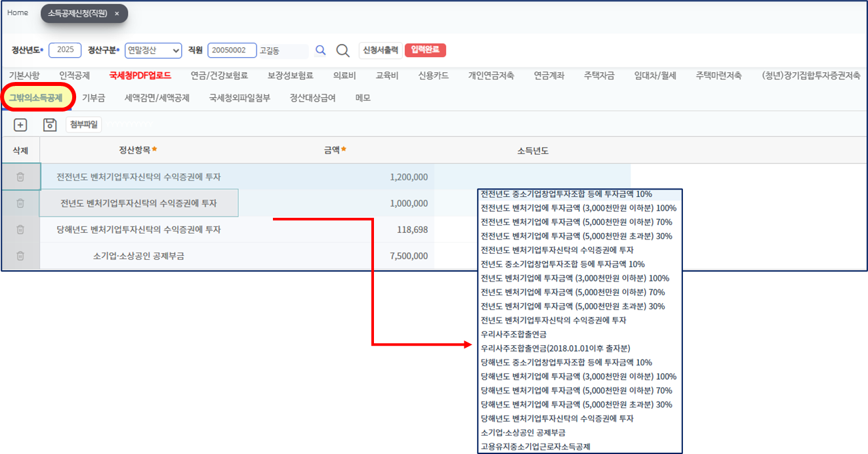Image resolution: width=868 pixels, height=454 pixels.
Task: Click the 신청서출력 button
Action: (381, 51)
